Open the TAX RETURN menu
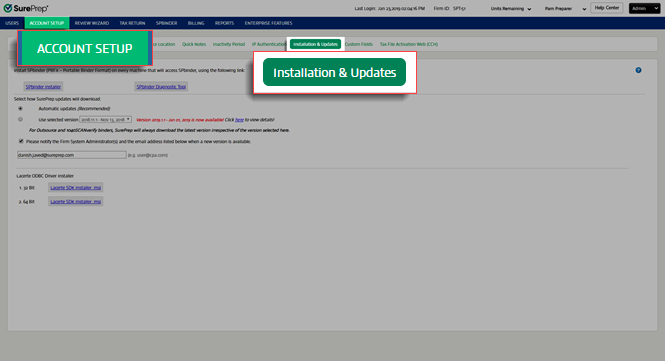 tap(132, 23)
